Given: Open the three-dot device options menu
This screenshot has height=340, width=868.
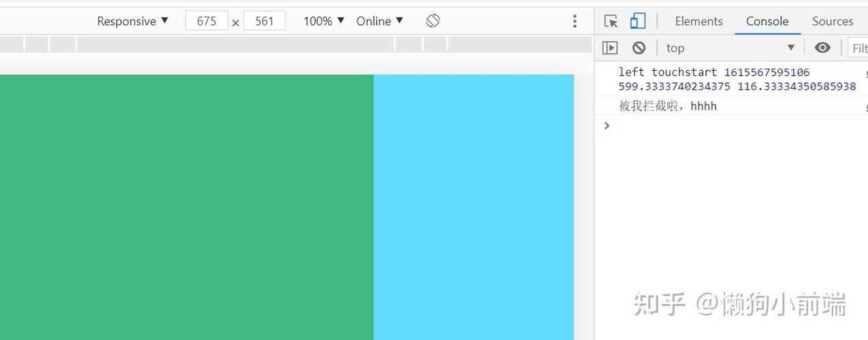Looking at the screenshot, I should click(x=575, y=21).
